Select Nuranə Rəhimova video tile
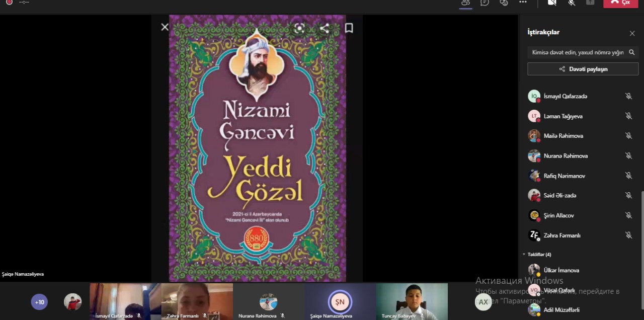Screen dimensions: 644x320 pos(269,301)
